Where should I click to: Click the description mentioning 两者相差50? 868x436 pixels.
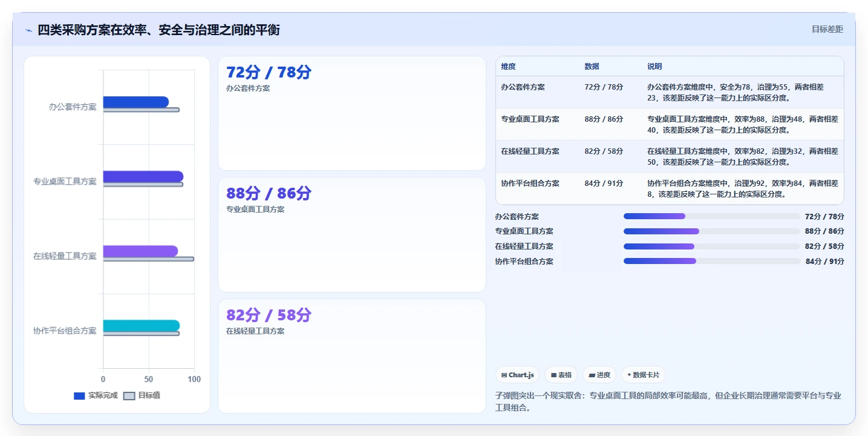(743, 156)
